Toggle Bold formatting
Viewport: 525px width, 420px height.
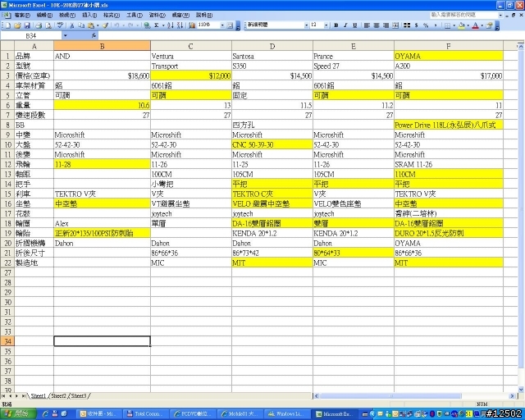pyautogui.click(x=336, y=25)
